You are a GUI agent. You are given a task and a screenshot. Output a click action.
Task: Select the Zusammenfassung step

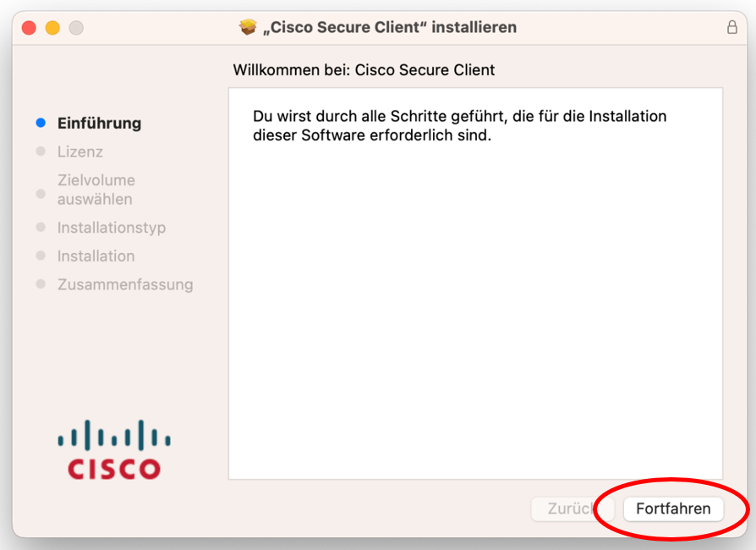click(x=125, y=284)
